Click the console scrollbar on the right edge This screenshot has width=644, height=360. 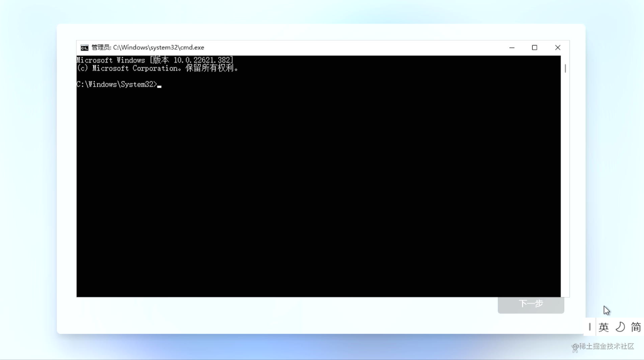click(x=565, y=69)
